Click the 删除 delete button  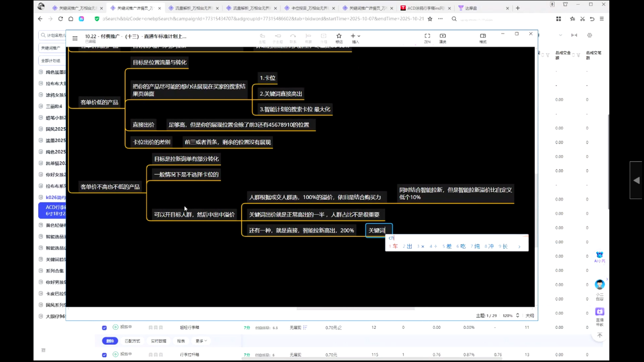click(x=110, y=341)
